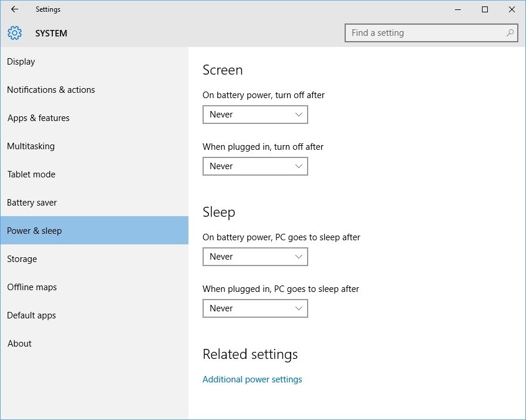Click the System gear icon
526x420 pixels.
15,33
